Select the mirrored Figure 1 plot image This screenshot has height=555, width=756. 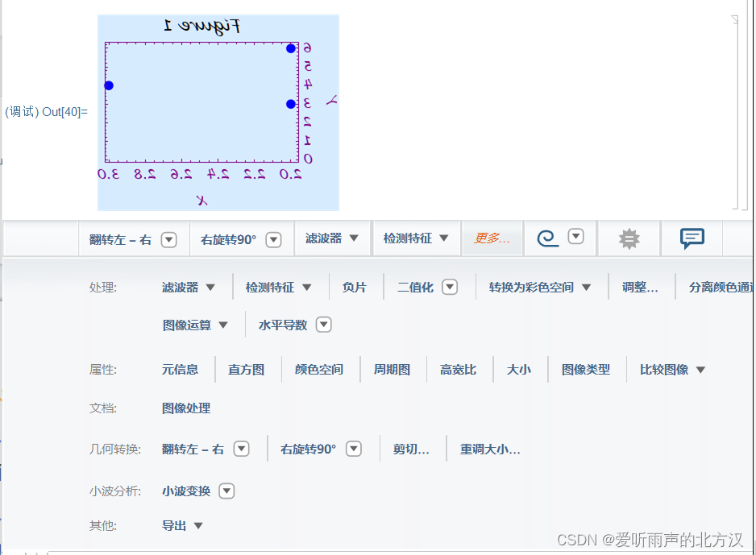tap(218, 113)
